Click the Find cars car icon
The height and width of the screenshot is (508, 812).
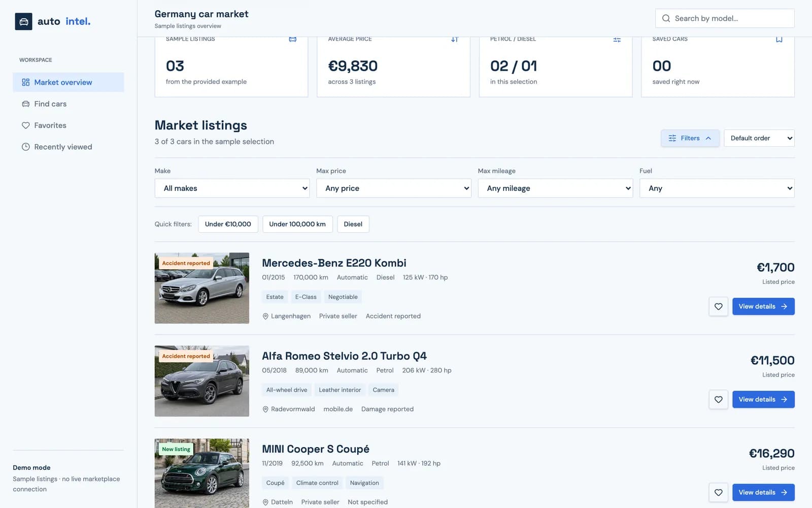point(25,104)
